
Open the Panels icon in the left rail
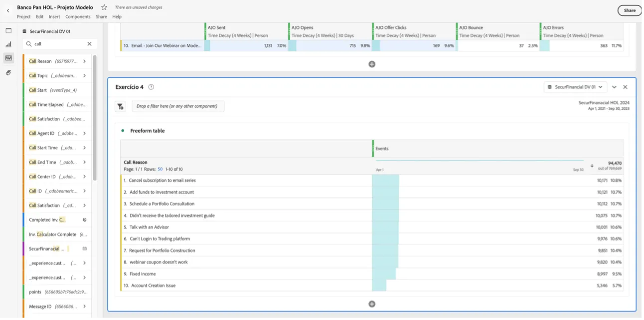[x=8, y=30]
